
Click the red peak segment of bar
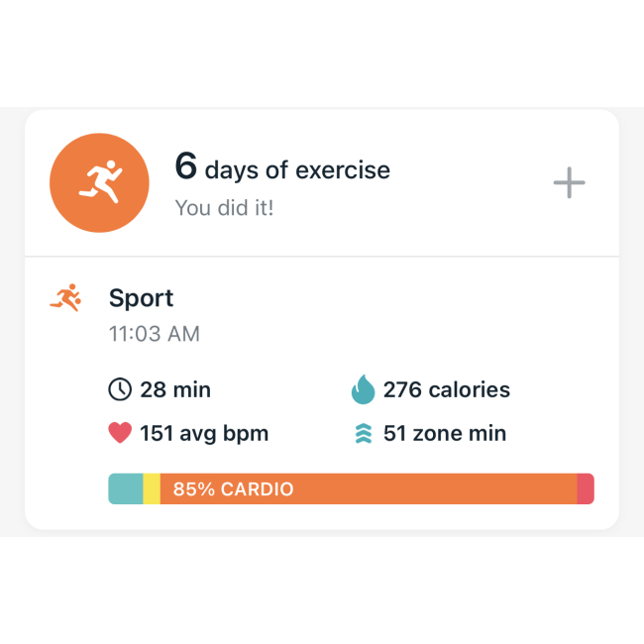coord(586,488)
